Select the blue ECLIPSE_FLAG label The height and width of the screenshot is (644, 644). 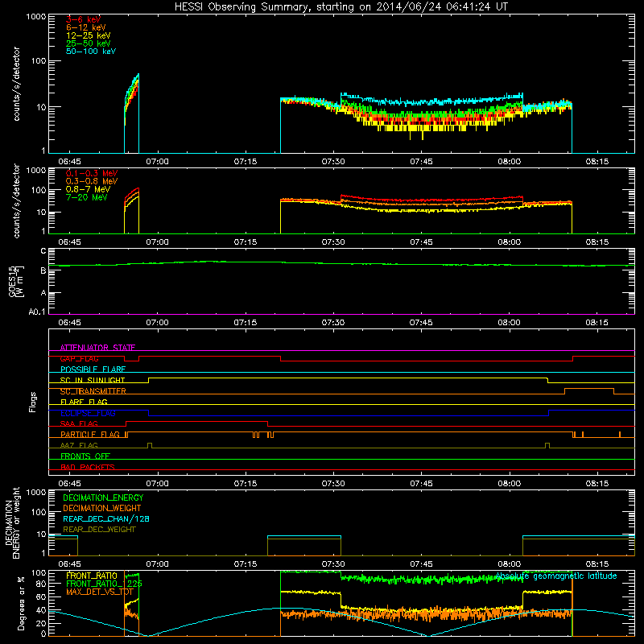pos(88,413)
